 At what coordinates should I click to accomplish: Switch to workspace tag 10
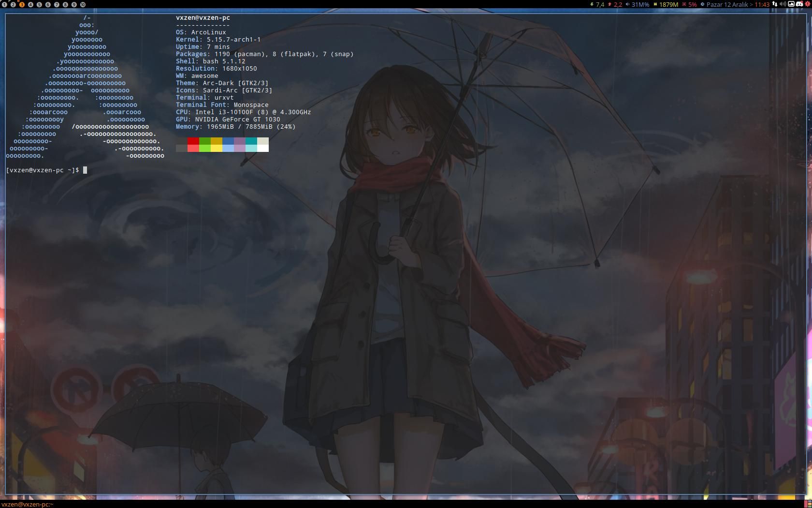pos(83,4)
